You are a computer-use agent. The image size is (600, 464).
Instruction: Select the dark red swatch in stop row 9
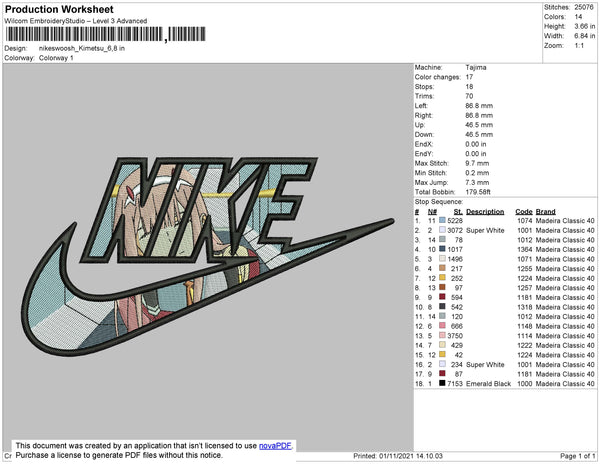[442, 297]
